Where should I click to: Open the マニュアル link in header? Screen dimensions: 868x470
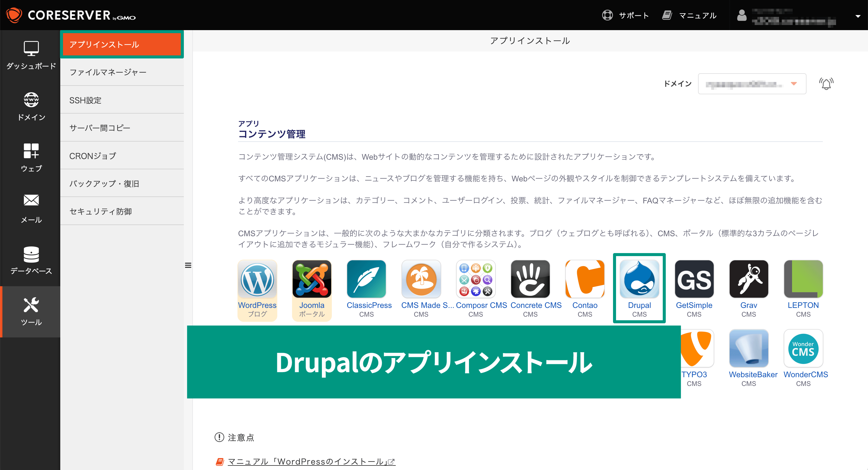pos(689,15)
